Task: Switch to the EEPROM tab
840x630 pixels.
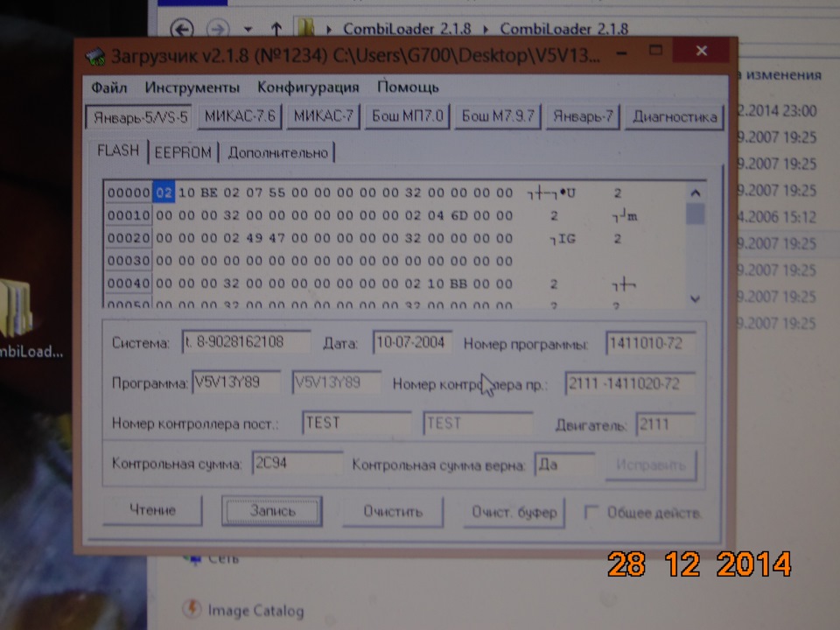Action: [x=183, y=152]
